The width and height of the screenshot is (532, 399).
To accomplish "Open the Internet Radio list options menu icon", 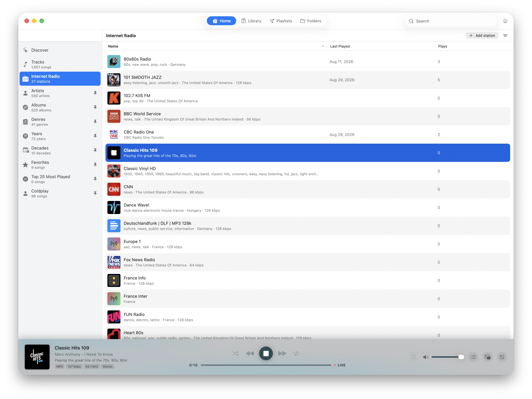I will point(505,36).
